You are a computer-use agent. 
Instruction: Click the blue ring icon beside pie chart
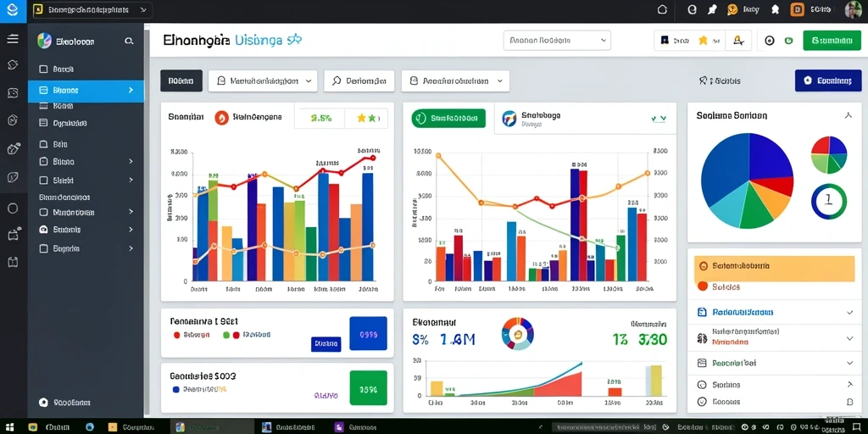coord(829,202)
